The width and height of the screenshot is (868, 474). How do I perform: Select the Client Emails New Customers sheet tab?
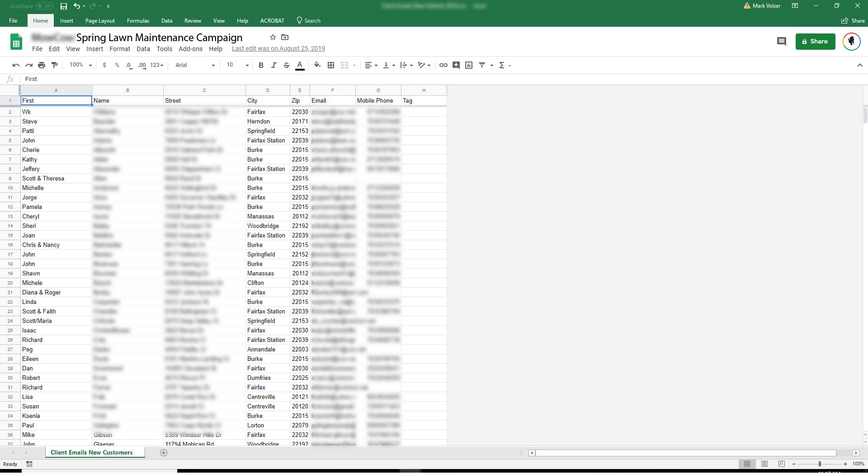[x=92, y=453]
